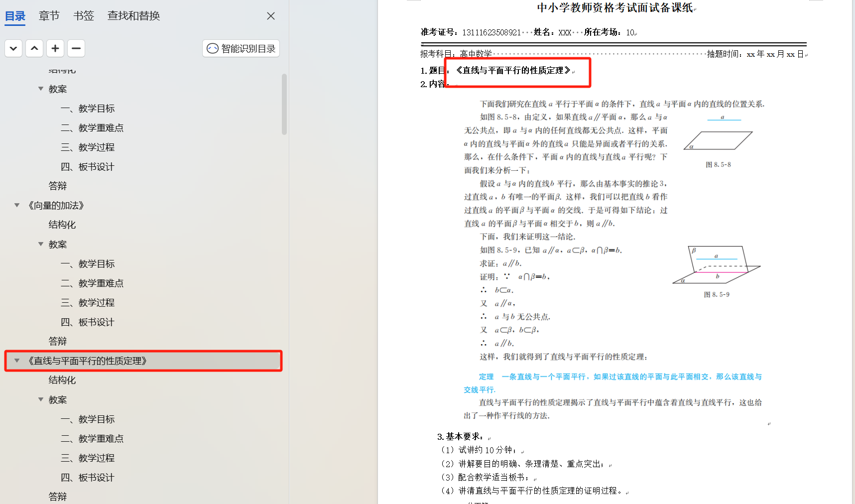The height and width of the screenshot is (504, 855).
Task: Go to the first 四、板书设计 entry
Action: click(88, 167)
